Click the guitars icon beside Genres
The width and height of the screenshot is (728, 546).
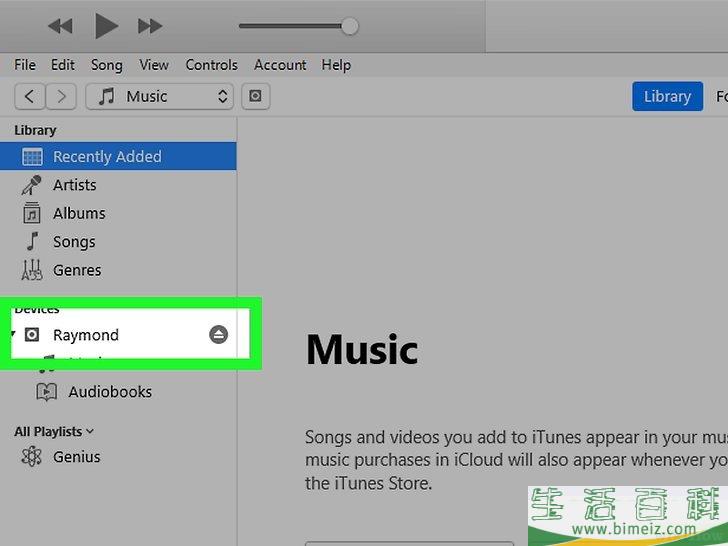(x=32, y=270)
